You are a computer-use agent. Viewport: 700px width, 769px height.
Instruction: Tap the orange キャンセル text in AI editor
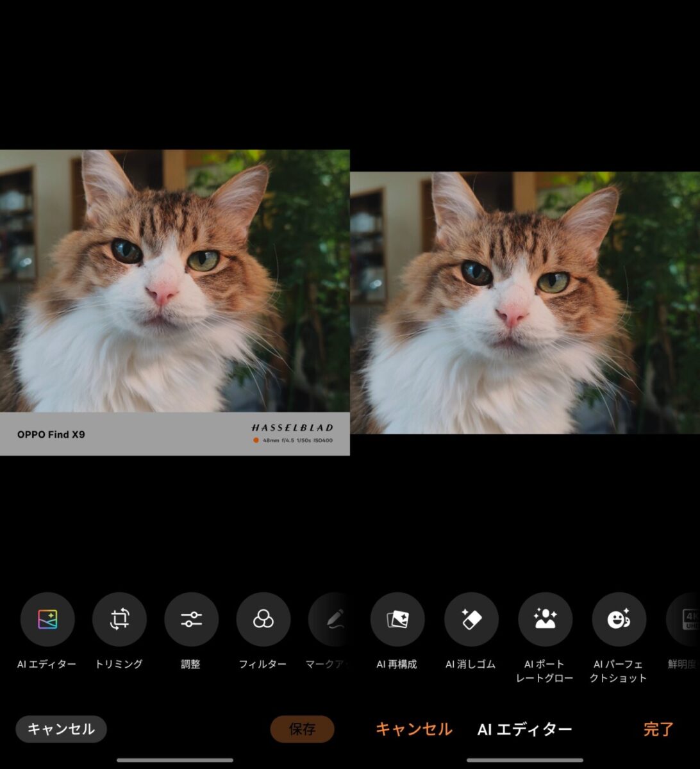(x=413, y=729)
